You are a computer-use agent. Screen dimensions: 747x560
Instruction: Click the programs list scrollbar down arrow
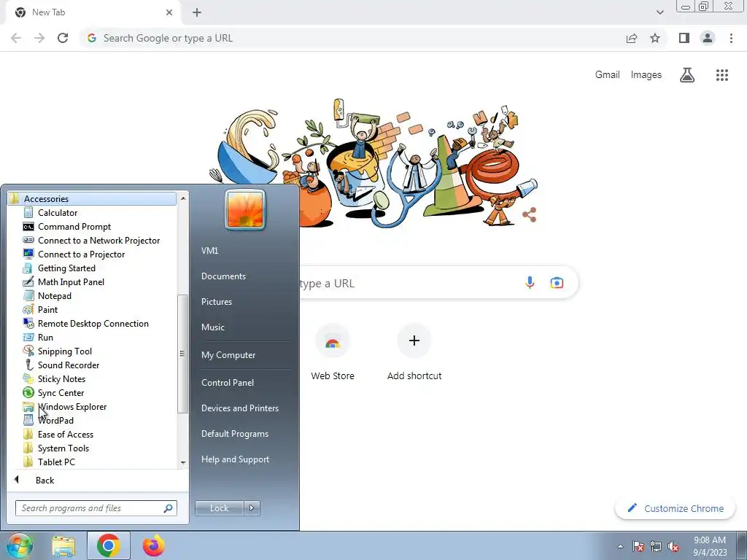coord(183,462)
